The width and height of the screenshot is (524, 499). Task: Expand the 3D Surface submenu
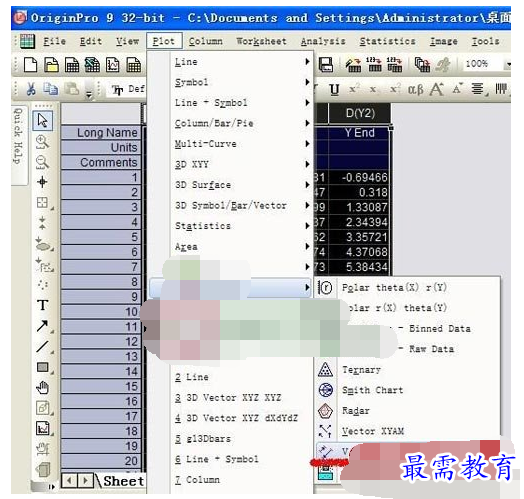(x=231, y=185)
